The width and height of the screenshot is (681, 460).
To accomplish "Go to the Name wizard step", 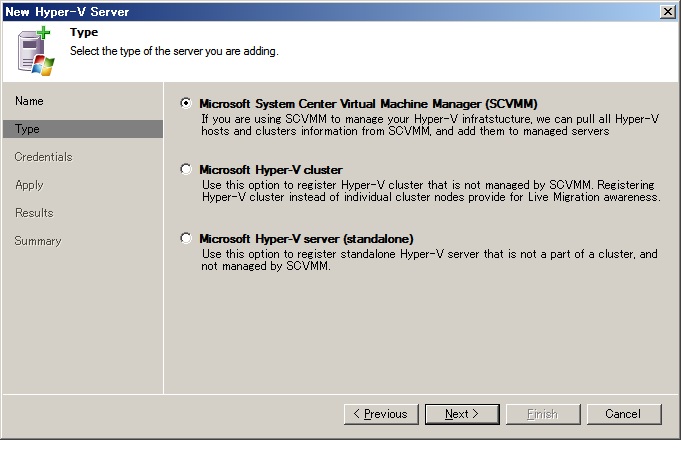I will point(29,101).
